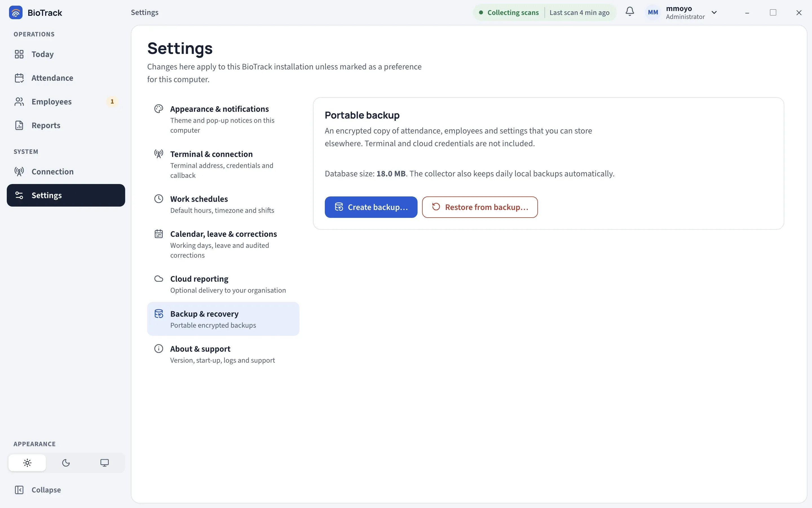Click the Last scan 4 min ago text
The image size is (812, 508).
tap(579, 12)
